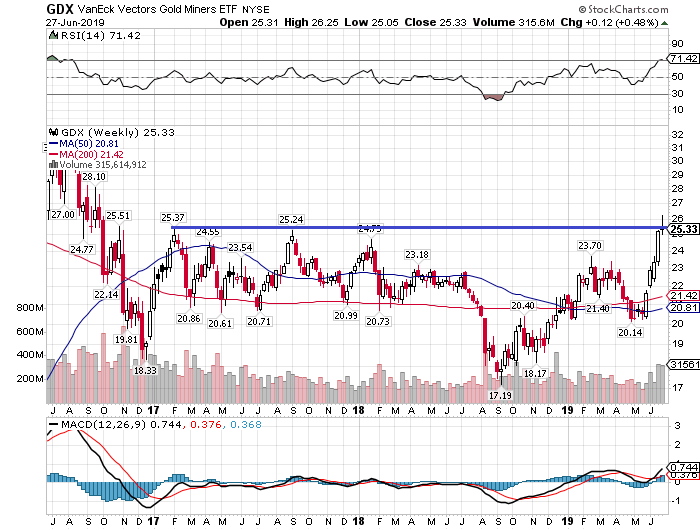Click the 20.14 low price label
Image resolution: width=700 pixels, height=530 pixels.
click(x=630, y=332)
